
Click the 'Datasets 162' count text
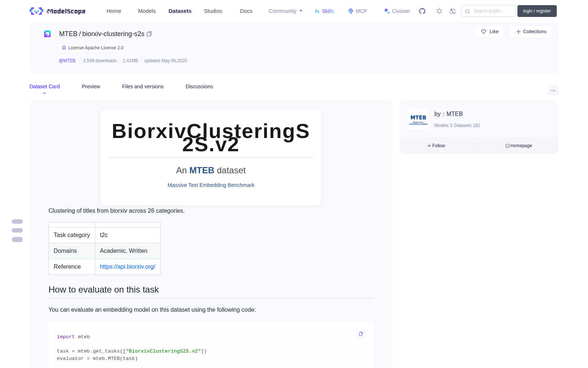pos(467,125)
